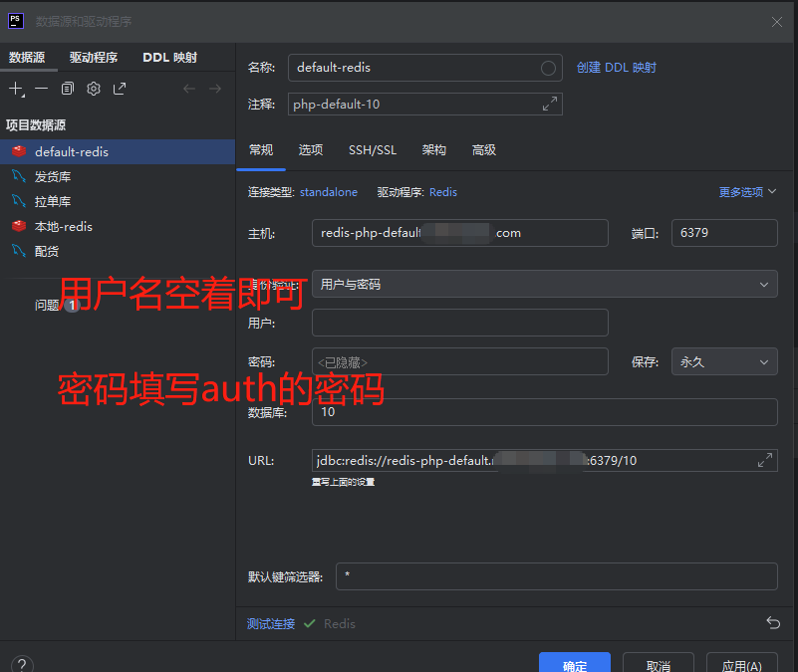The width and height of the screenshot is (798, 672).
Task: Click the URL input field
Action: [545, 460]
